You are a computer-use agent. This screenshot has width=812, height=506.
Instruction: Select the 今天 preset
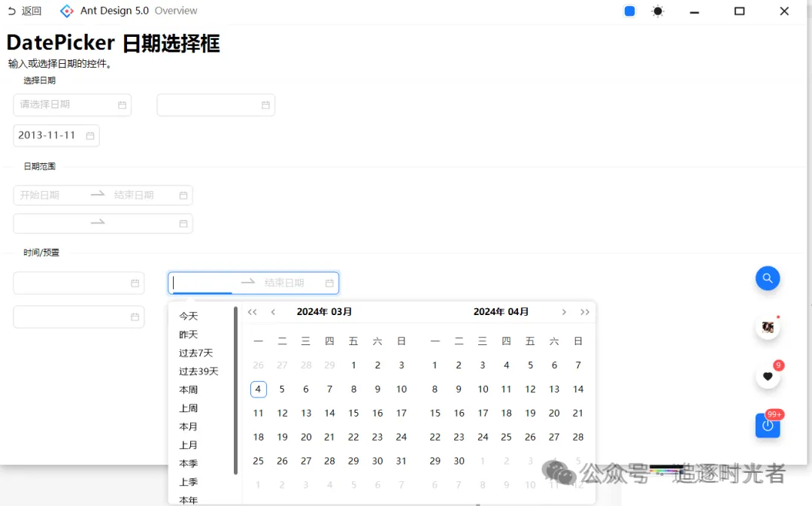(189, 317)
